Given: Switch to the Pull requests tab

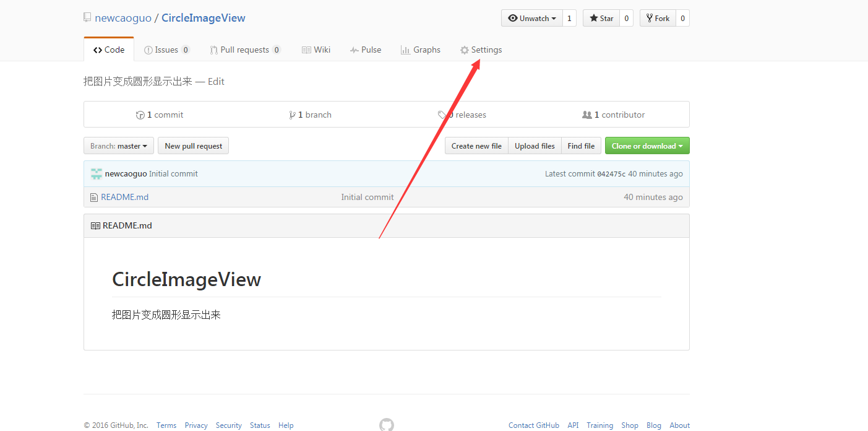Looking at the screenshot, I should click(x=246, y=50).
